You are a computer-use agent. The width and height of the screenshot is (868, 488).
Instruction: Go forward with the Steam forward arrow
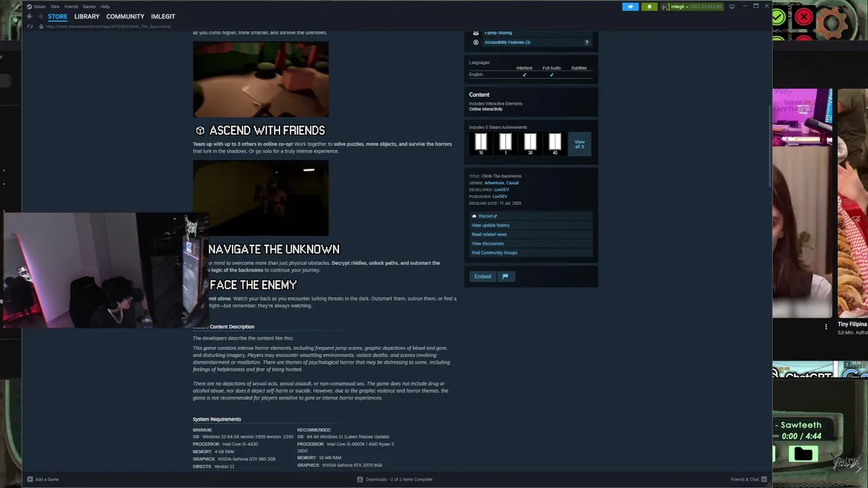coord(40,16)
